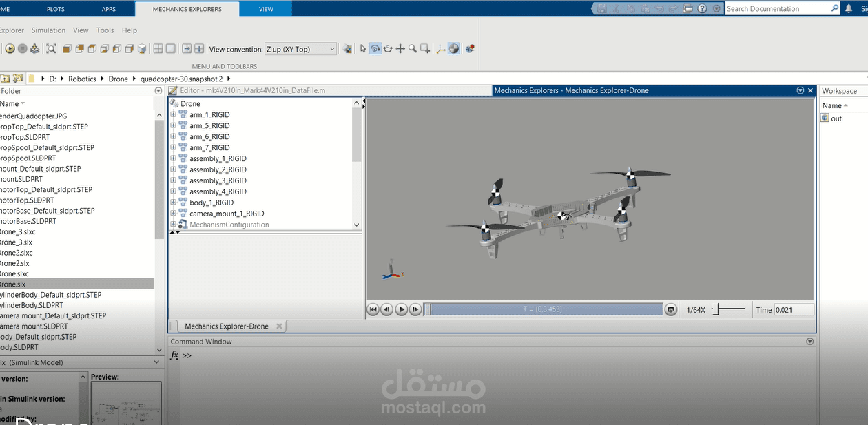868x425 pixels.
Task: Step back one animation frame
Action: (387, 310)
